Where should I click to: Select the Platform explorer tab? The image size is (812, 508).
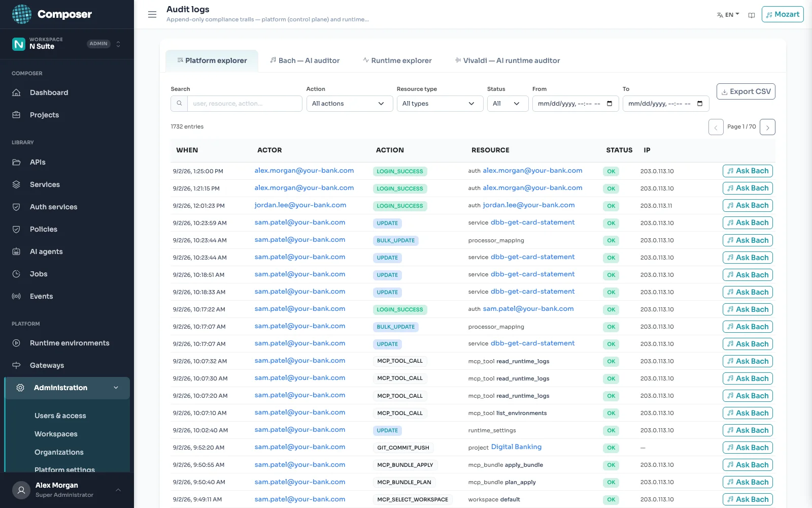point(212,60)
